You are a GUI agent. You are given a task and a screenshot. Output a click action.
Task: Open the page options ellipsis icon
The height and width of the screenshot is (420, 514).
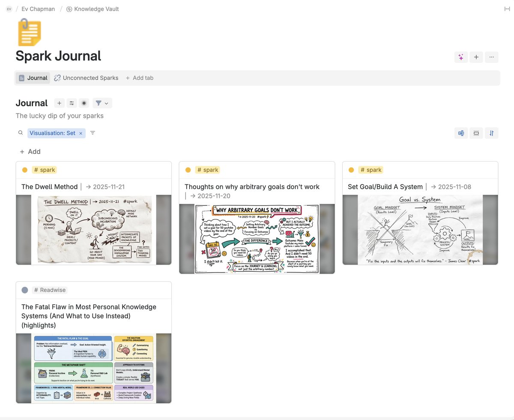(492, 57)
